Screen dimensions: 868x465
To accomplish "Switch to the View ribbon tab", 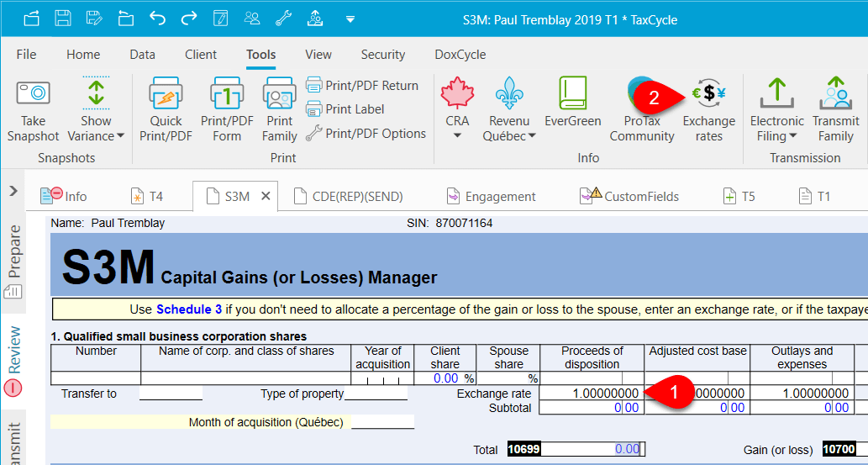I will [318, 55].
